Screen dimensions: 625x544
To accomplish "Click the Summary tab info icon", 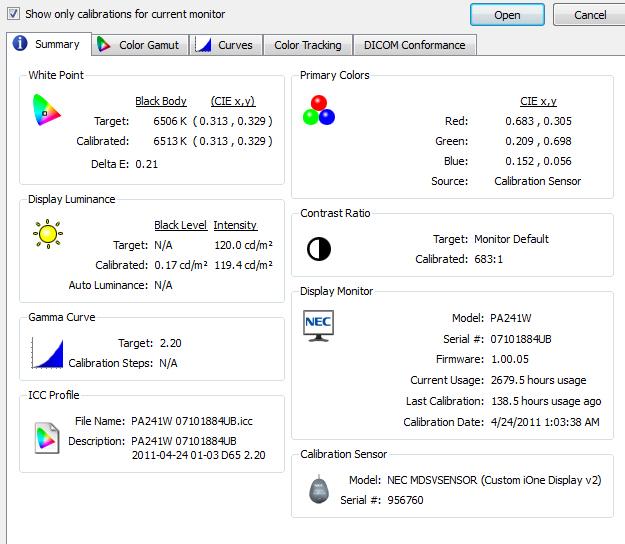I will (x=20, y=43).
